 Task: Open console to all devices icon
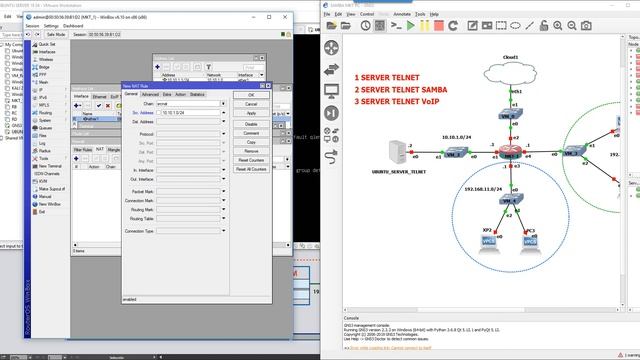396,26
